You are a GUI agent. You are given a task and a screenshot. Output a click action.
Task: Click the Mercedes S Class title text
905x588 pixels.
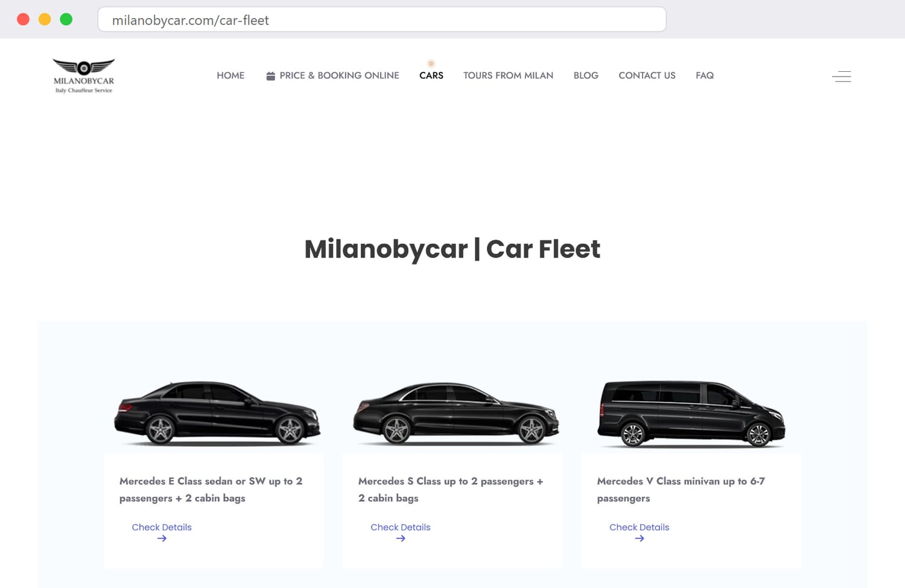[451, 490]
